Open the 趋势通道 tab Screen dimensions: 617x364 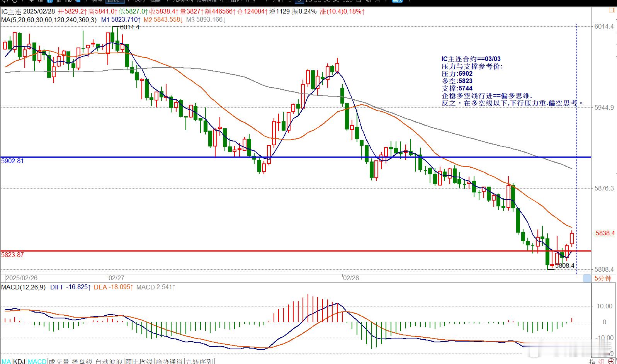[x=169, y=361]
